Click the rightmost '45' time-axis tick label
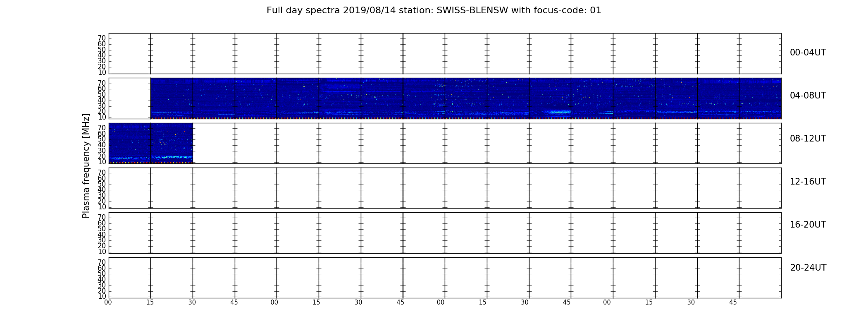 tap(733, 302)
